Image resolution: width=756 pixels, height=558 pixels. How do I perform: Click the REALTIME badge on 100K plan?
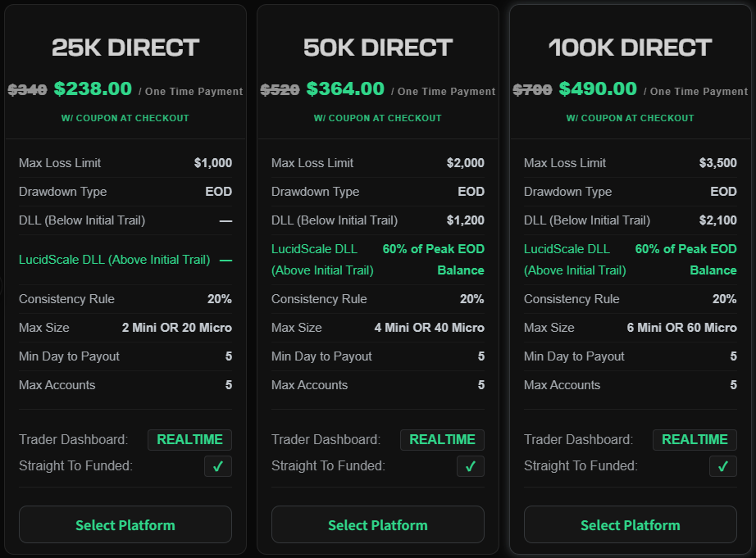[x=695, y=440]
